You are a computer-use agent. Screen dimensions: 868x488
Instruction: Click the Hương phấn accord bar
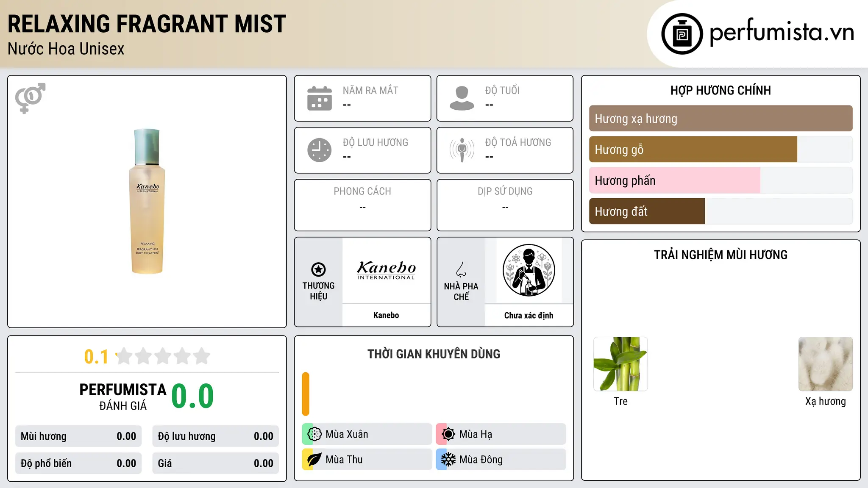[721, 180]
